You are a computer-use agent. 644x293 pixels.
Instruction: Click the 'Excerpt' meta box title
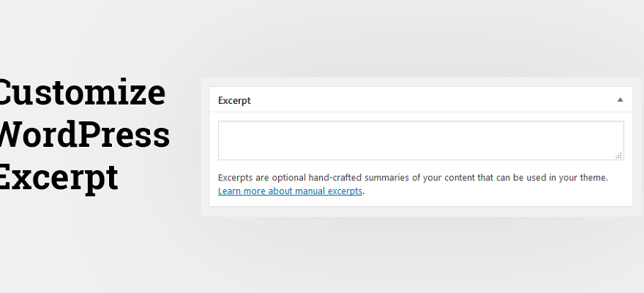pos(234,100)
